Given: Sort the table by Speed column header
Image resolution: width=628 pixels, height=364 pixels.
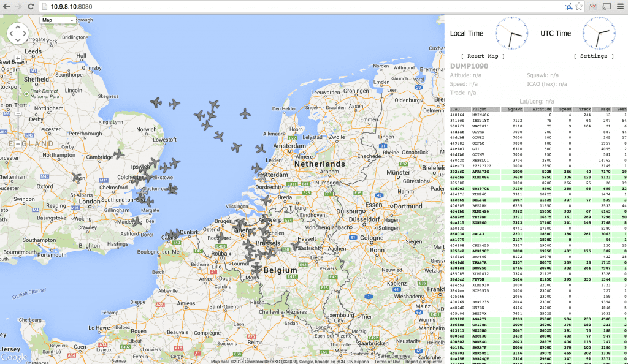Looking at the screenshot, I should click(563, 109).
